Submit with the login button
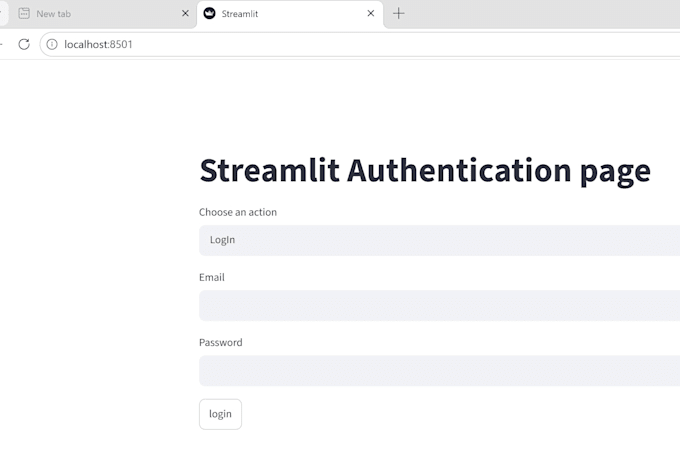Image resolution: width=680 pixels, height=467 pixels. [x=220, y=414]
